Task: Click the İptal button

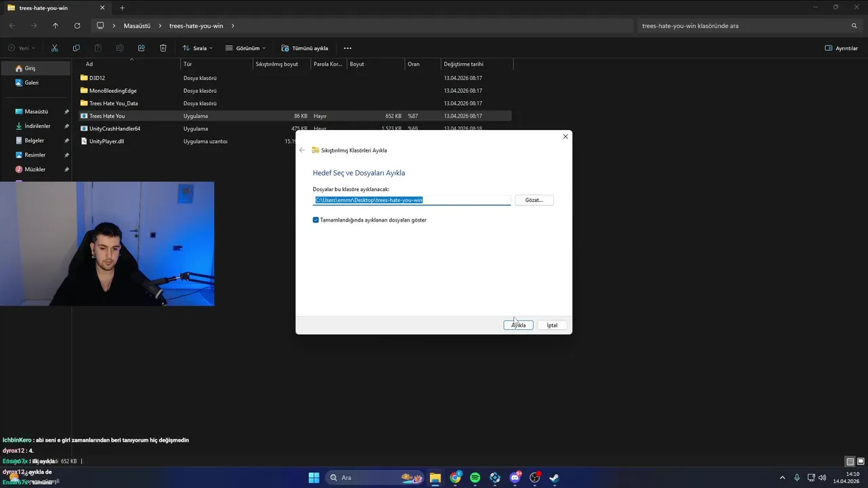Action: click(552, 325)
